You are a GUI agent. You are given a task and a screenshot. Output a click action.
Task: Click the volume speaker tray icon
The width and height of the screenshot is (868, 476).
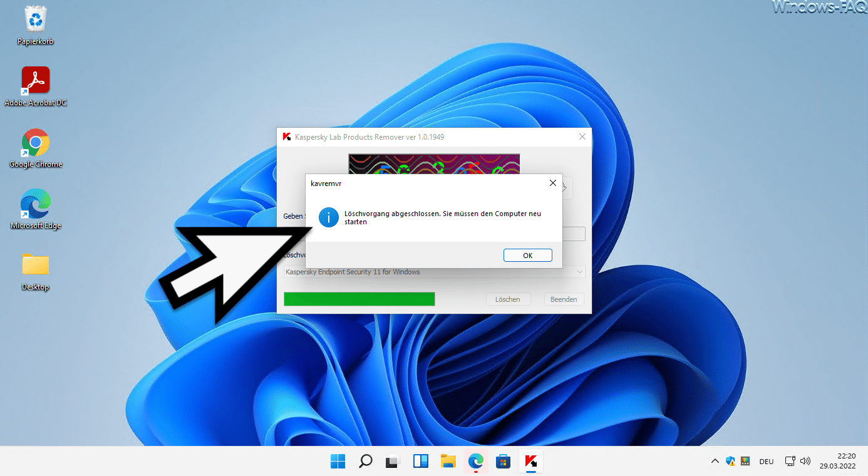805,462
